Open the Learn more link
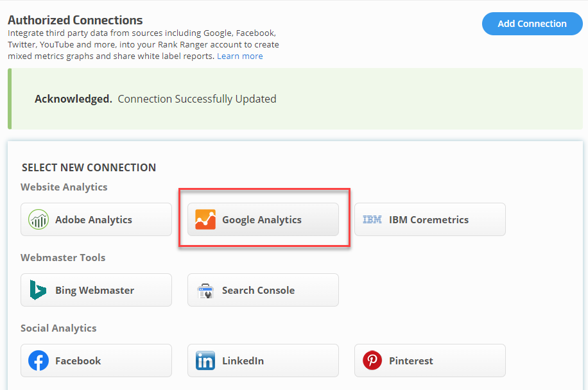This screenshot has height=390, width=588. coord(239,56)
